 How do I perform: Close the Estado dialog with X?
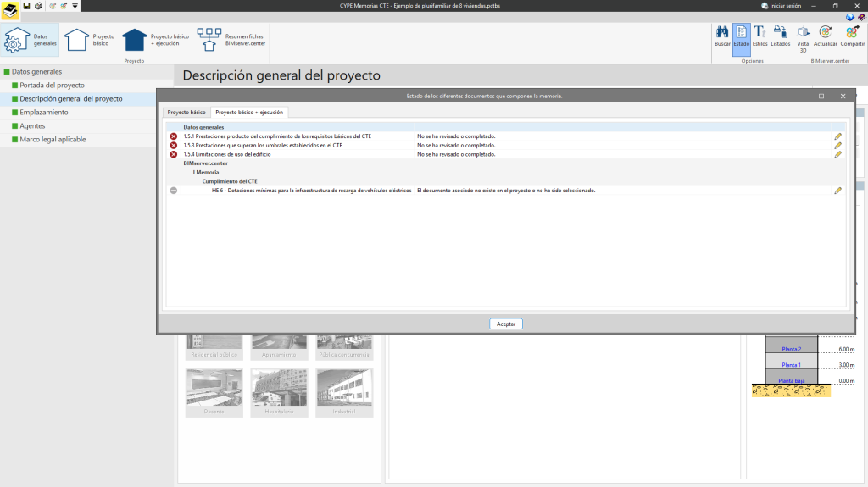pos(843,97)
